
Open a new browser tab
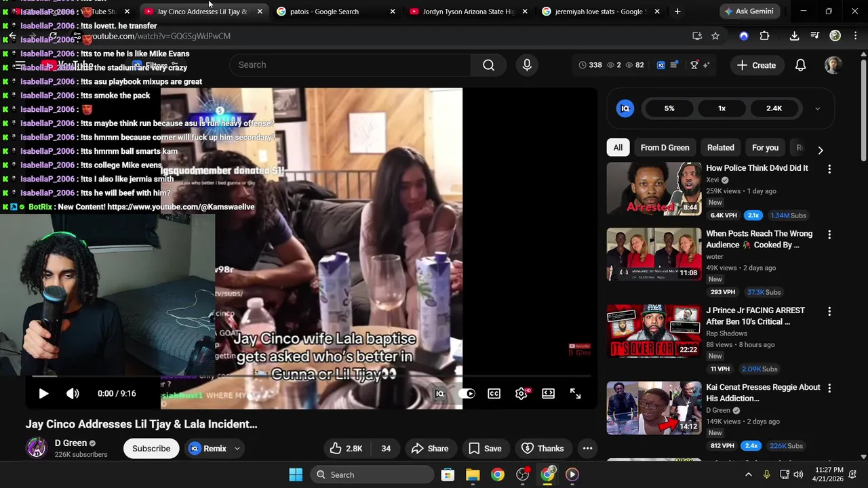(677, 12)
